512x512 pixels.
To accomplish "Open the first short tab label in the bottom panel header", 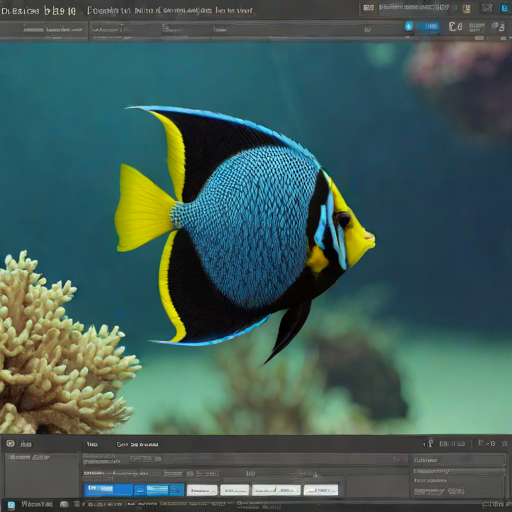I will pyautogui.click(x=92, y=444).
